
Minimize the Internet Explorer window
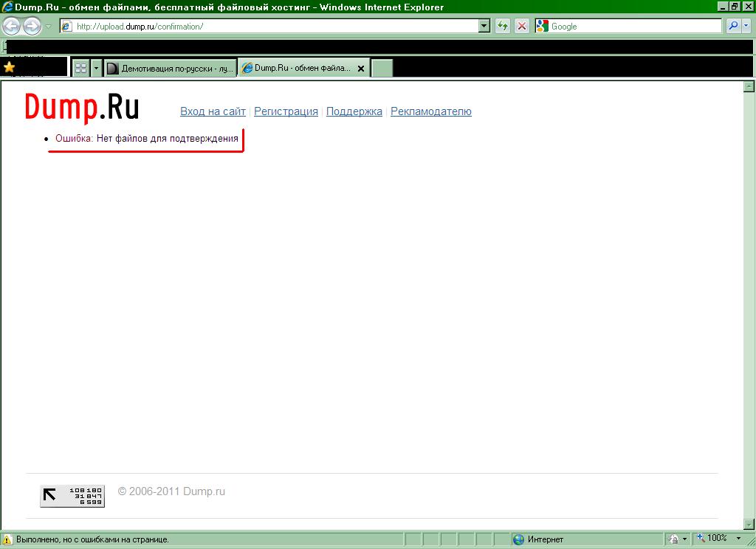[723, 6]
